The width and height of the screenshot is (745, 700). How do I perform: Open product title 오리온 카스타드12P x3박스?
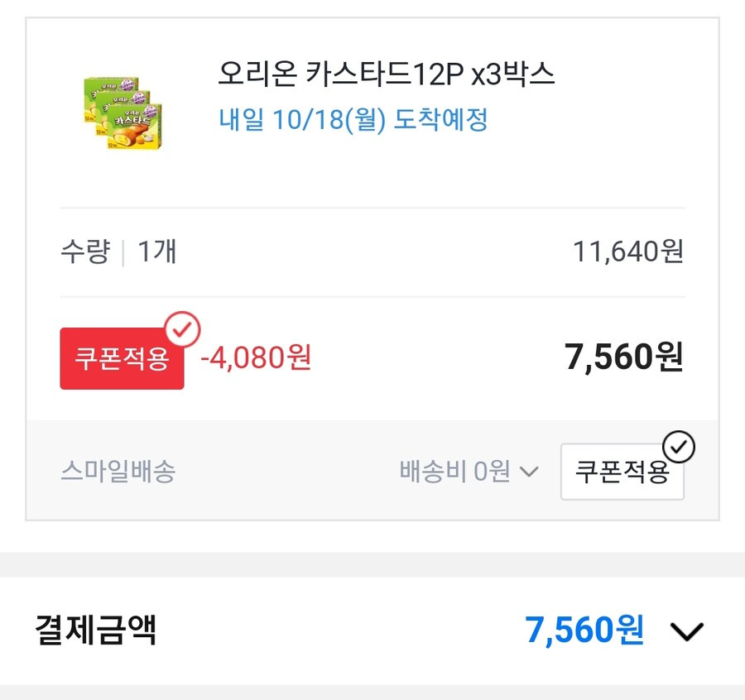(387, 74)
